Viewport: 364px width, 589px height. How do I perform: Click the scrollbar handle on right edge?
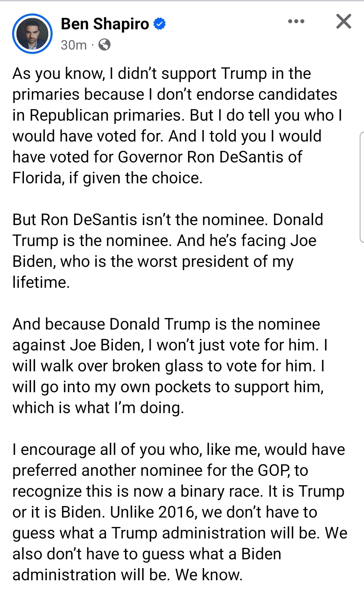[x=361, y=187]
